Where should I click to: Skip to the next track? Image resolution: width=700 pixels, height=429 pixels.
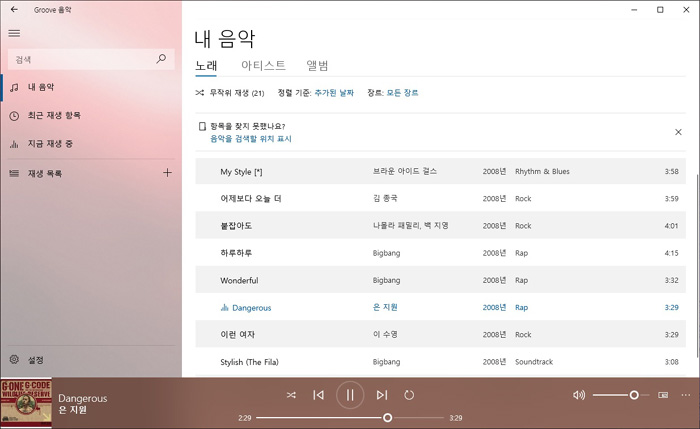[382, 395]
